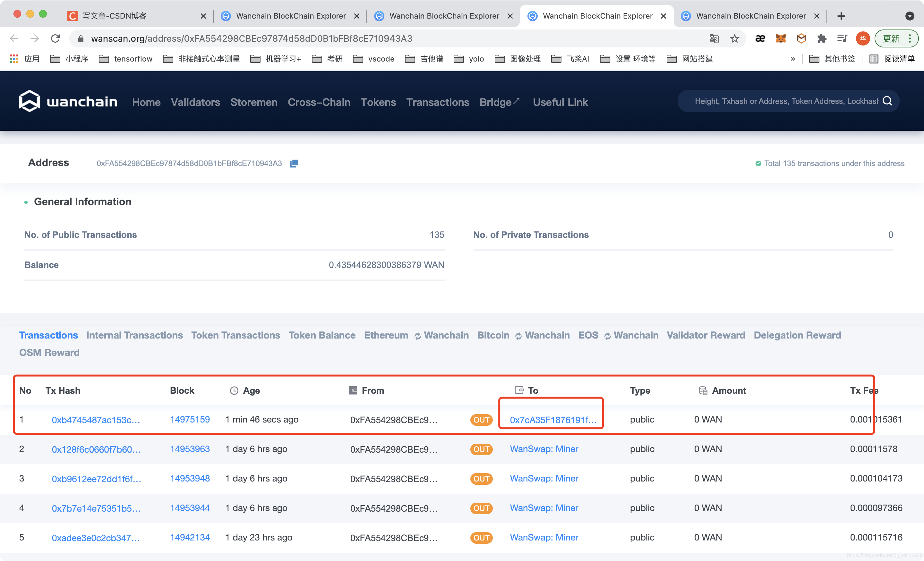The width and height of the screenshot is (924, 561).
Task: Open the 考研 bookmark folder
Action: coord(327,59)
